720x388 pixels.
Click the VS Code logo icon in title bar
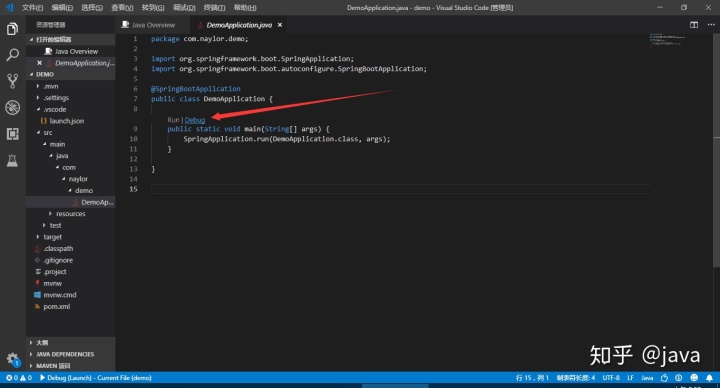pyautogui.click(x=9, y=7)
